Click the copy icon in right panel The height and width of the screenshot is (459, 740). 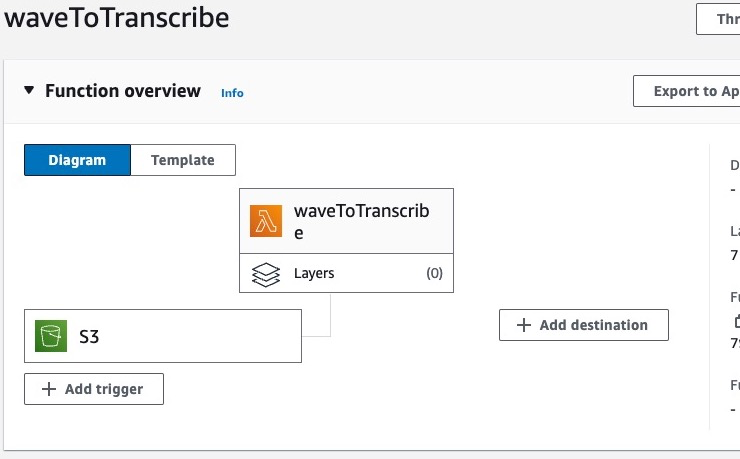(737, 321)
